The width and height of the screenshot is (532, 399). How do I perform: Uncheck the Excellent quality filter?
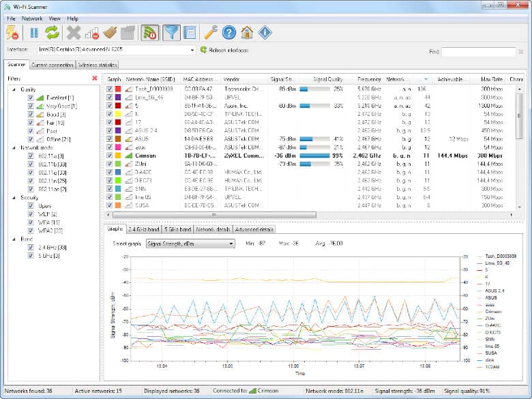(x=31, y=98)
